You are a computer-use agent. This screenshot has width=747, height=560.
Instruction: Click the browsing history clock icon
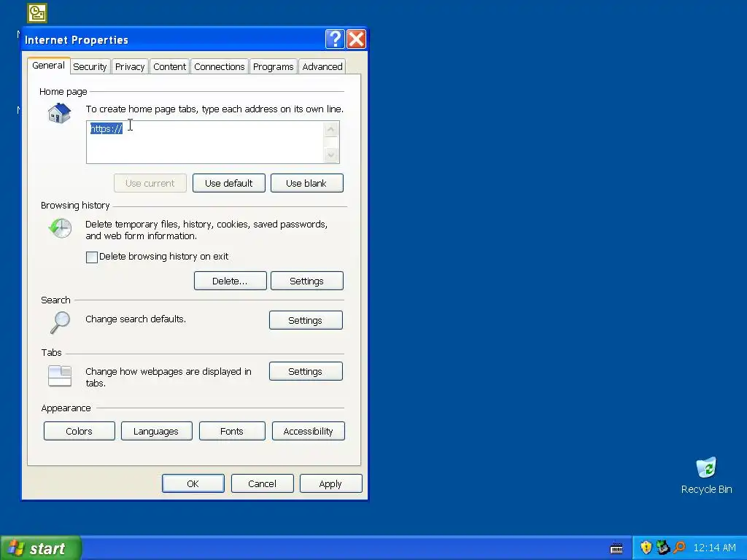[60, 228]
